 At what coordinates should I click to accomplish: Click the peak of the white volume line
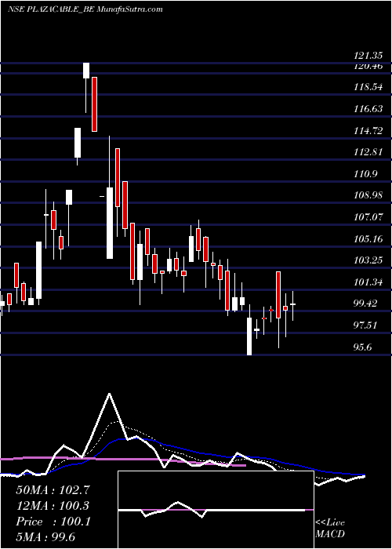pyautogui.click(x=110, y=394)
